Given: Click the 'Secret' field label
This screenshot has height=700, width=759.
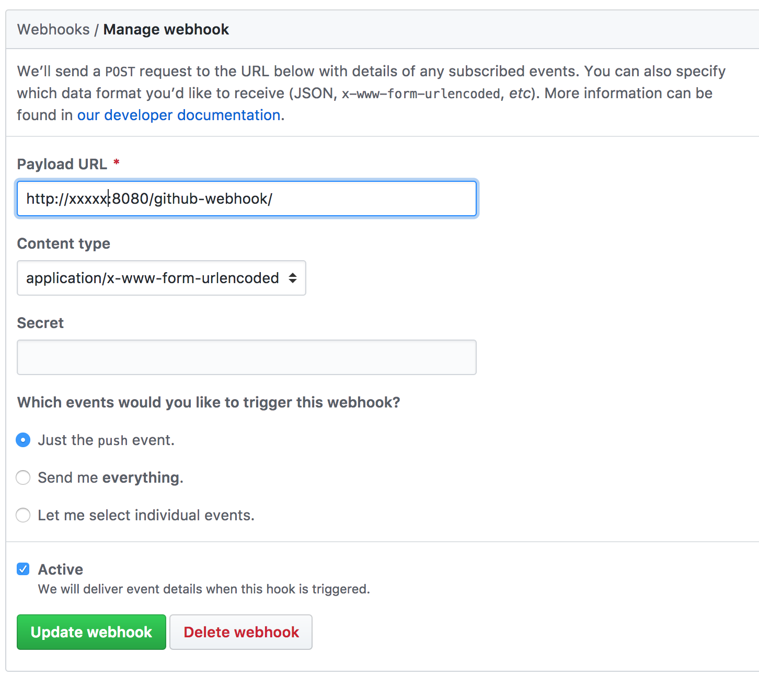Looking at the screenshot, I should (40, 323).
